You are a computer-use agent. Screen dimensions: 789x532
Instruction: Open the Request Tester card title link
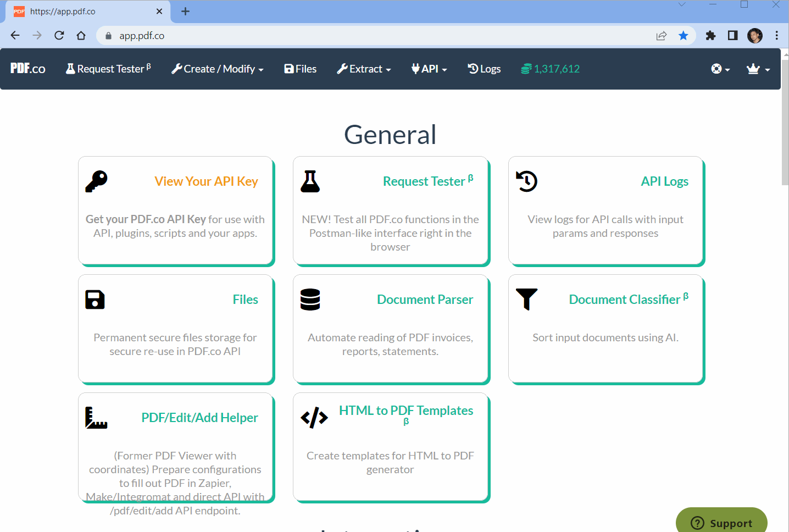428,181
